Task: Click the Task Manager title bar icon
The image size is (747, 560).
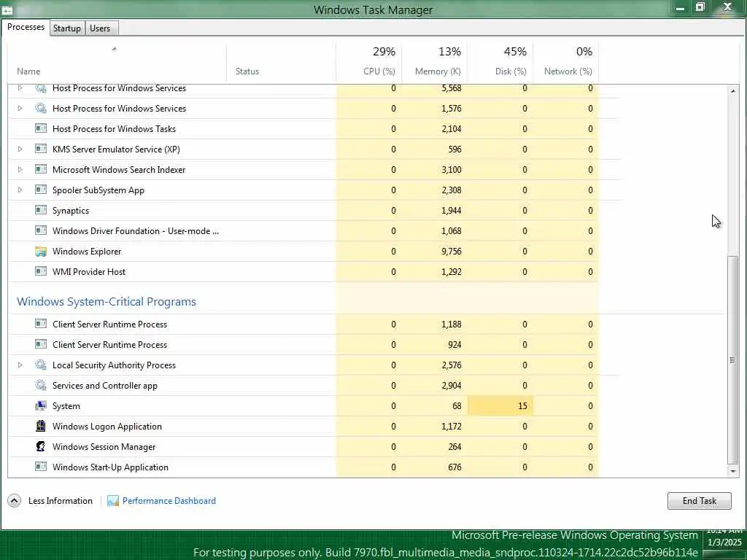Action: 7,9
